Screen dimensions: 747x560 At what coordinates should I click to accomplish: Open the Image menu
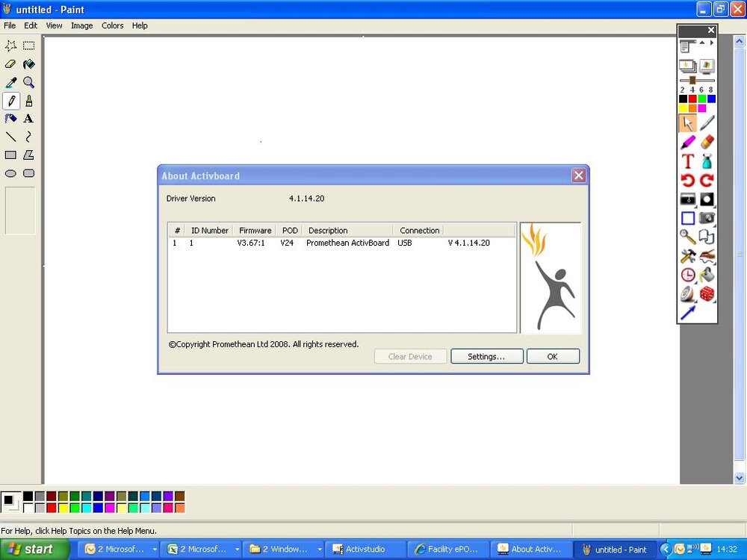coord(82,25)
